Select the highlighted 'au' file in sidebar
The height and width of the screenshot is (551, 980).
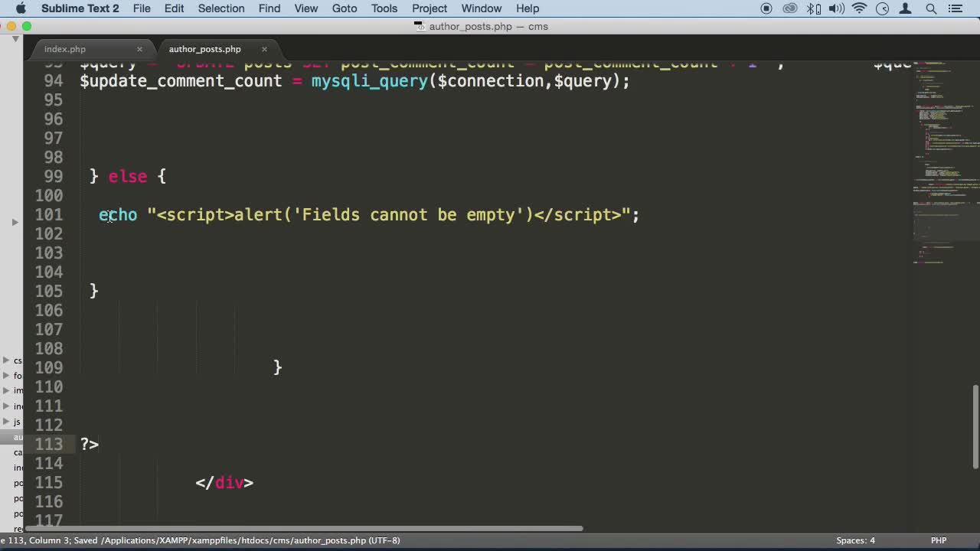pyautogui.click(x=11, y=437)
